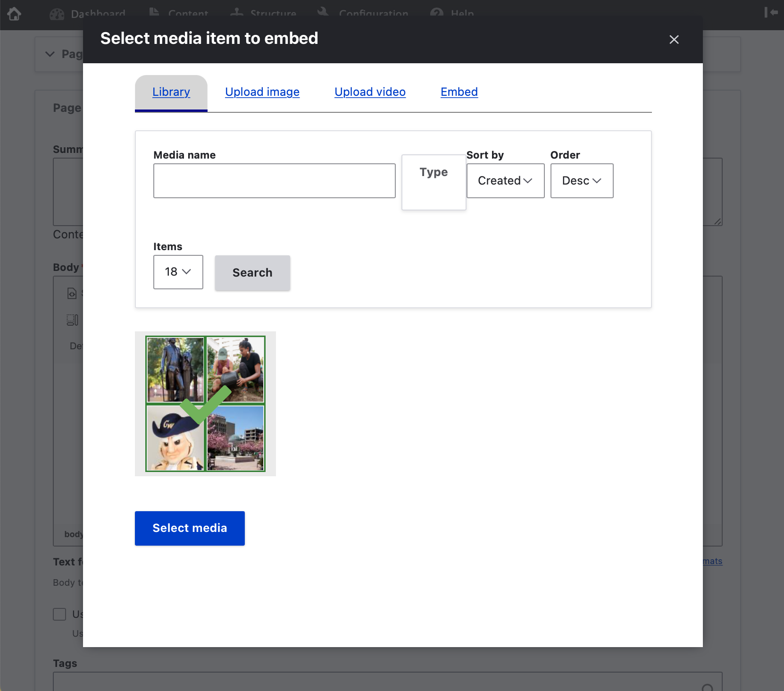Open the Content menu icon

(154, 12)
